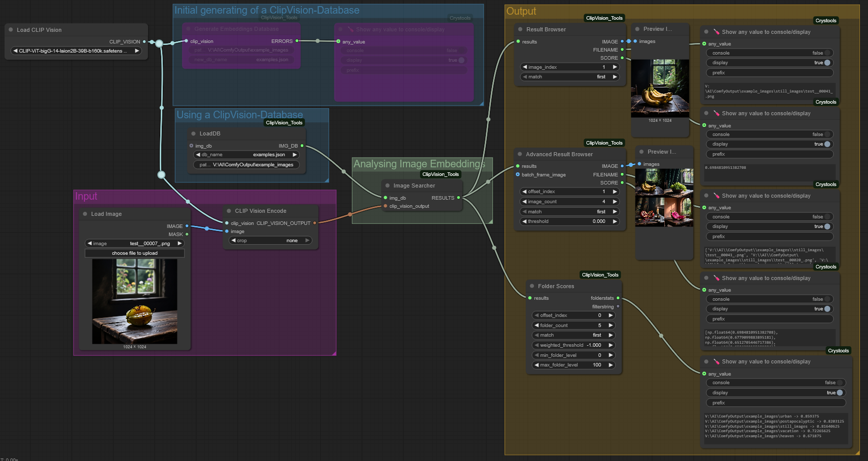The image size is (868, 461).
Task: Edit the path field in LoadDB
Action: [x=246, y=165]
